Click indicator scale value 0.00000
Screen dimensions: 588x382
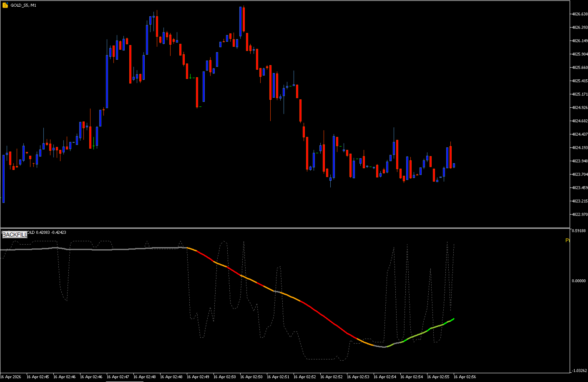579,281
